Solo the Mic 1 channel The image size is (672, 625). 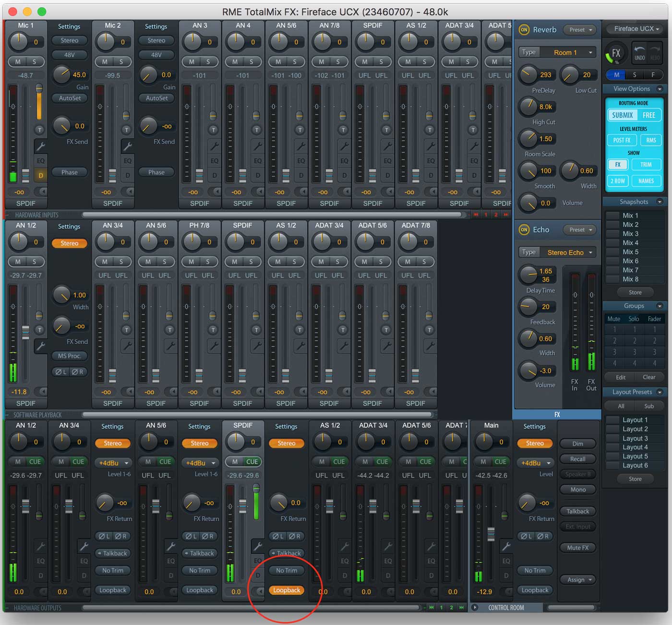point(34,61)
